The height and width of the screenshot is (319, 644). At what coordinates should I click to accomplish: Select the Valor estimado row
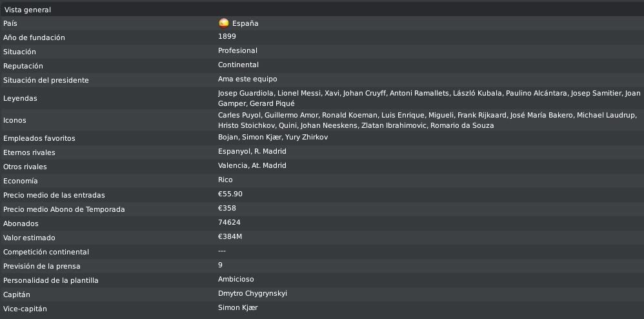click(x=322, y=238)
